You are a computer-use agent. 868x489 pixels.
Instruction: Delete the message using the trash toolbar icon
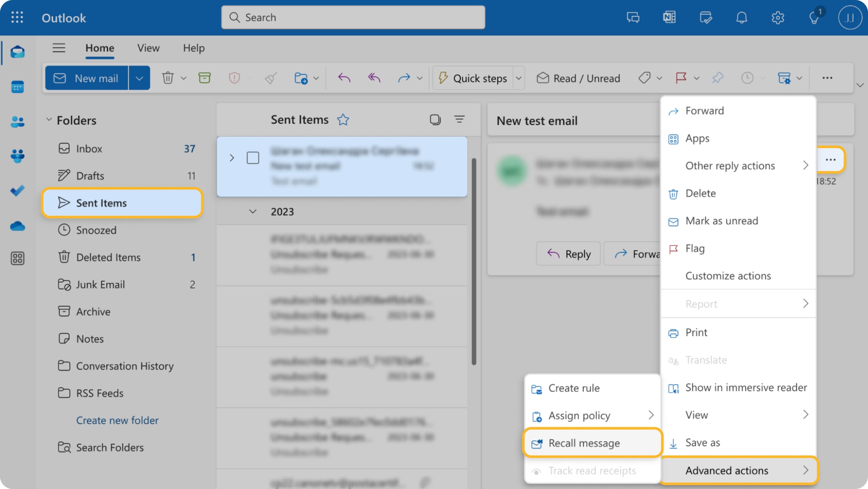[x=168, y=78]
